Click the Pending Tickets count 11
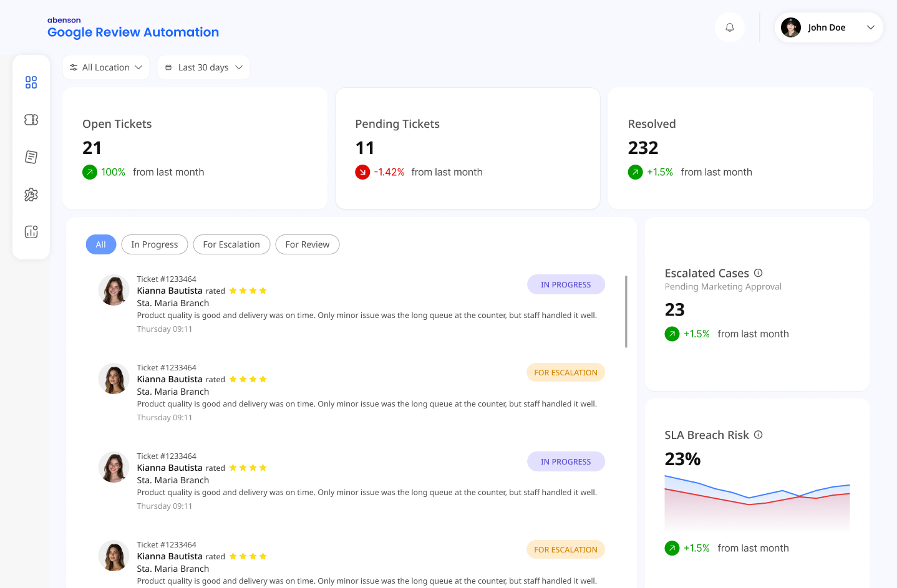 tap(365, 148)
